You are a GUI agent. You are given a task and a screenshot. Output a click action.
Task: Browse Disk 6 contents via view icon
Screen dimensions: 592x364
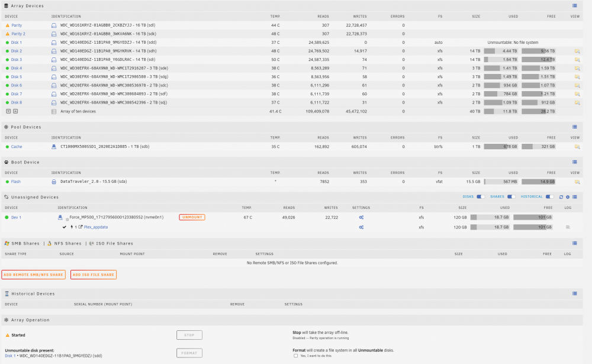577,85
